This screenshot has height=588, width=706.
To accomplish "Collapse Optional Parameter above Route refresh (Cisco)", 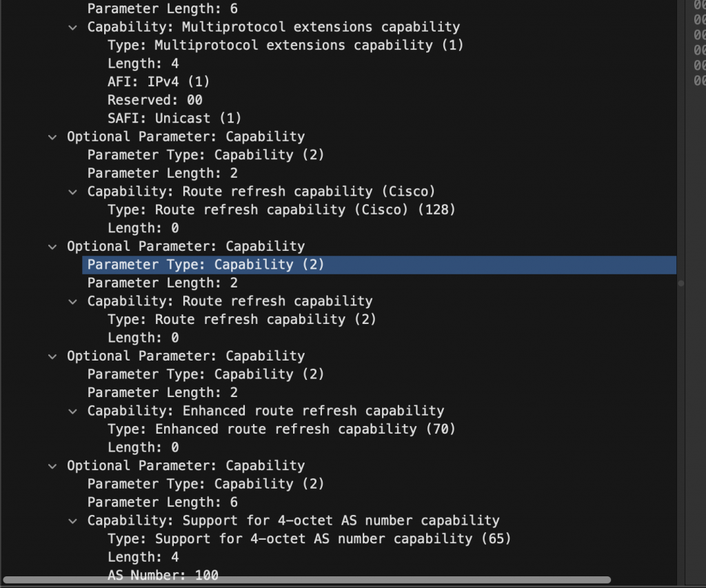I will 52,136.
